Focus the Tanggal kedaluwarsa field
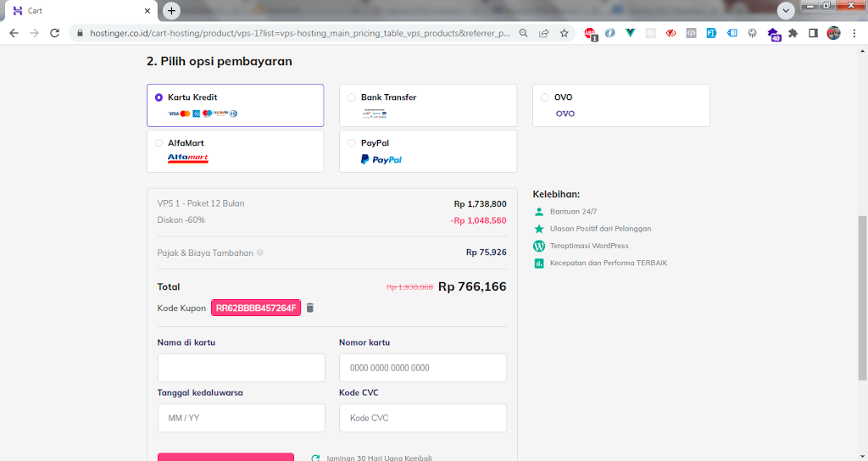The height and width of the screenshot is (461, 868). (x=242, y=418)
